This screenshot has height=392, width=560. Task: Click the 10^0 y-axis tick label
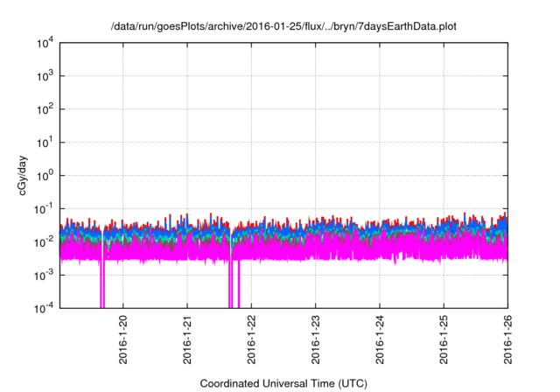[x=45, y=175]
